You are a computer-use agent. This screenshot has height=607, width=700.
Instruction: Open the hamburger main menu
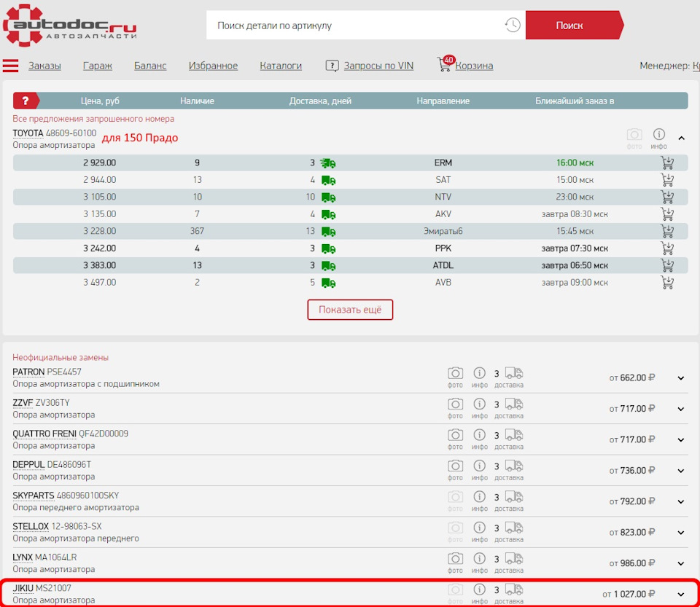point(11,66)
